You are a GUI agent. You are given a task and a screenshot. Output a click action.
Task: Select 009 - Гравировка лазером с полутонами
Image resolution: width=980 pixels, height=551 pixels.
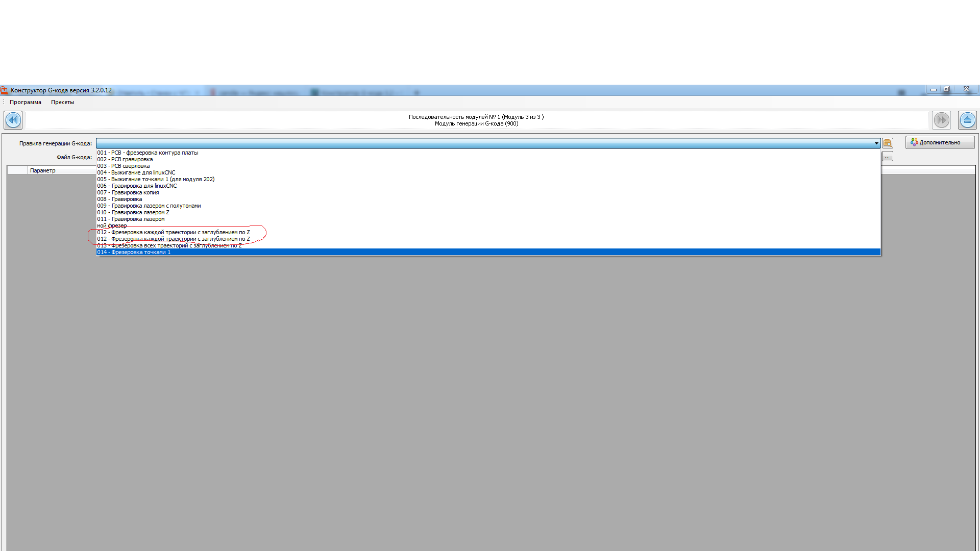149,206
